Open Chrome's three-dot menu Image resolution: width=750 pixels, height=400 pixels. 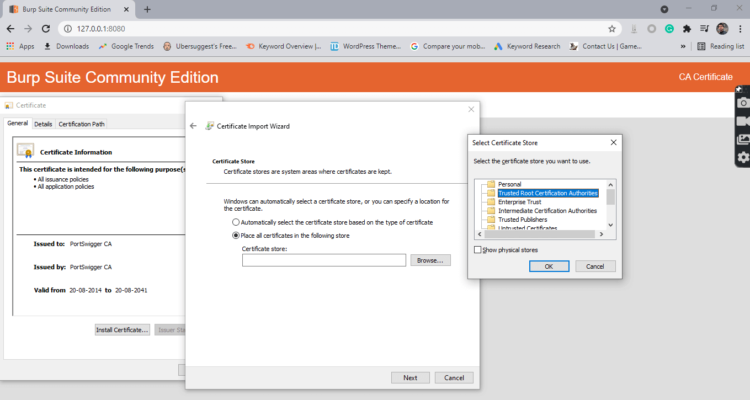(x=740, y=29)
